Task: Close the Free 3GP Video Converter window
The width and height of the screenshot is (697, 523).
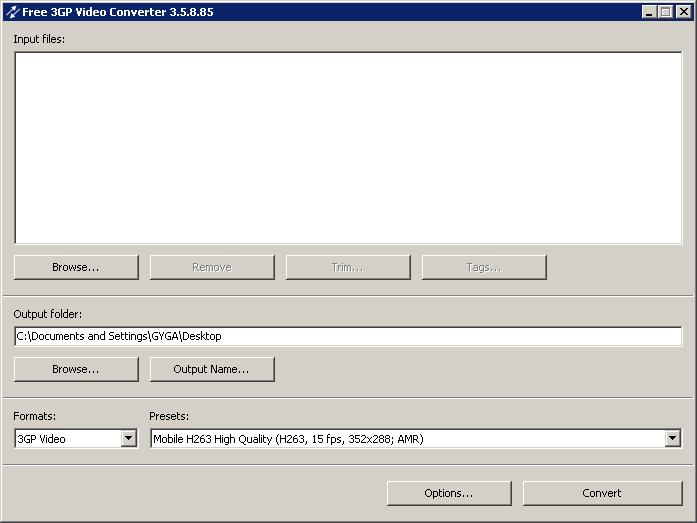Action: (683, 12)
